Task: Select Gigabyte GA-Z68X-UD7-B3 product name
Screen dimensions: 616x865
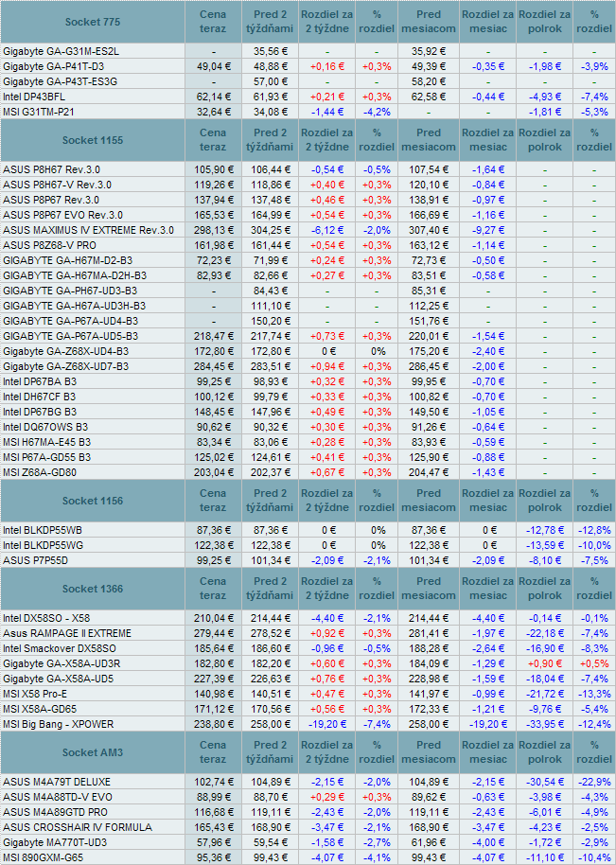Action: pyautogui.click(x=65, y=367)
